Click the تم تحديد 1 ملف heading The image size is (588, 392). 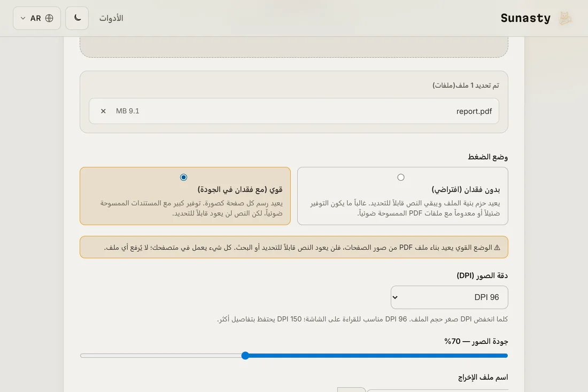coord(466,85)
